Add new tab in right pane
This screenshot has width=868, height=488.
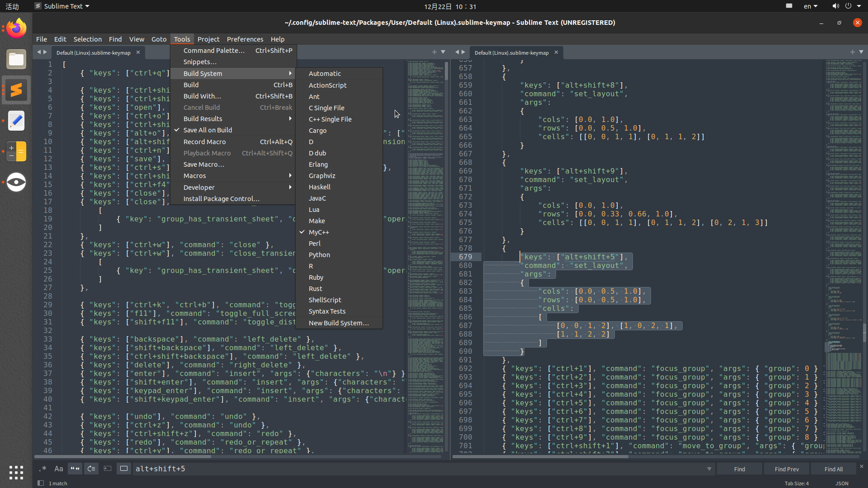tap(852, 52)
